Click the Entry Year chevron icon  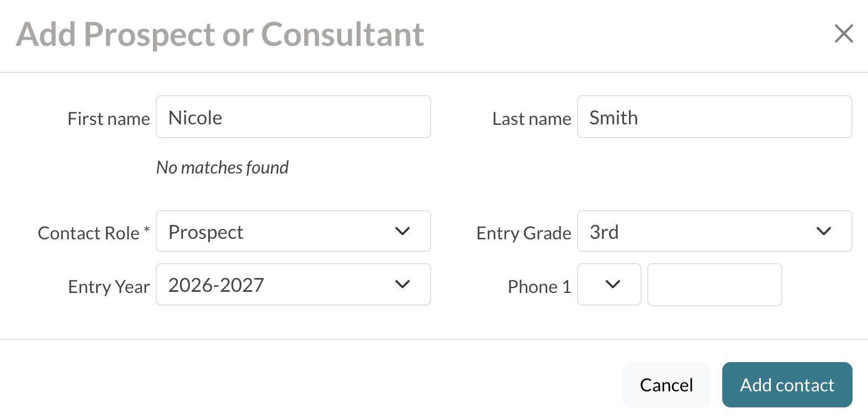tap(403, 284)
